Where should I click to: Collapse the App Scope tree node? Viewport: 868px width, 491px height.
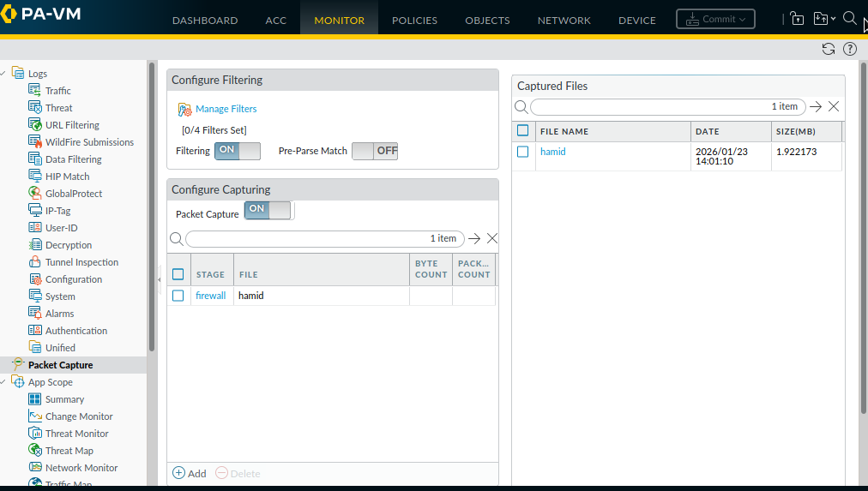4,382
